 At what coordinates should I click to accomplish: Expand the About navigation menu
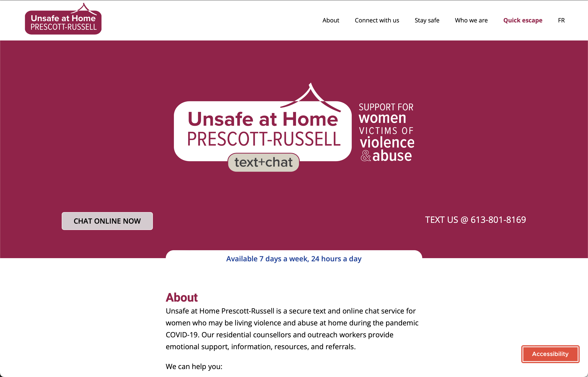[331, 20]
